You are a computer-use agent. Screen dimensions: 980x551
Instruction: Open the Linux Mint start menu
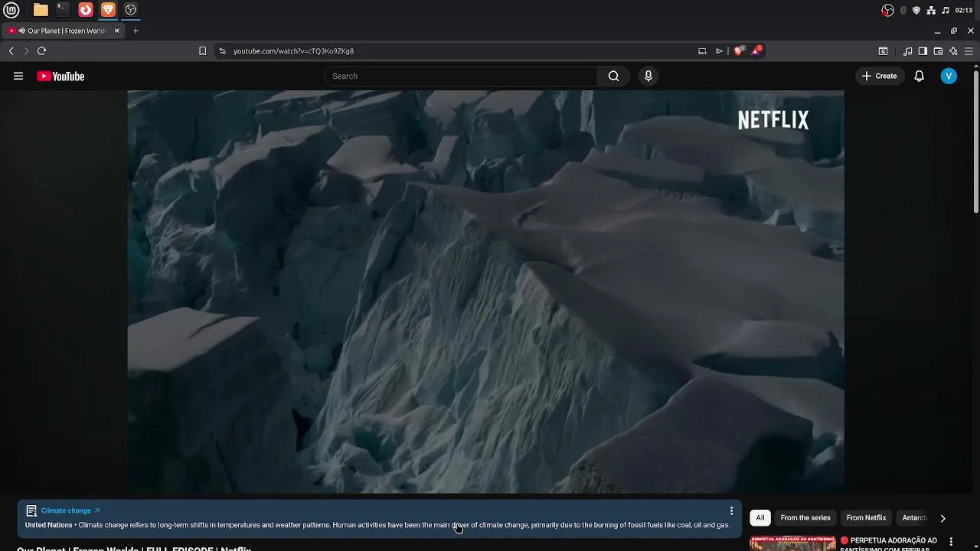pyautogui.click(x=11, y=10)
